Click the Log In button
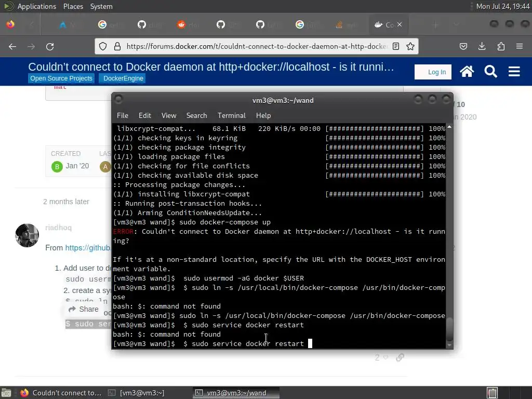The height and width of the screenshot is (399, 532). click(x=433, y=72)
